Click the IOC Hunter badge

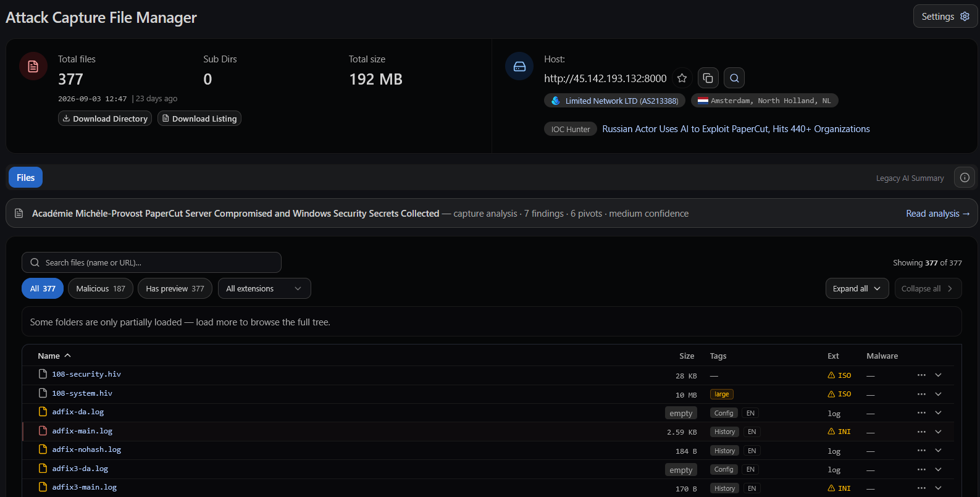(x=571, y=129)
